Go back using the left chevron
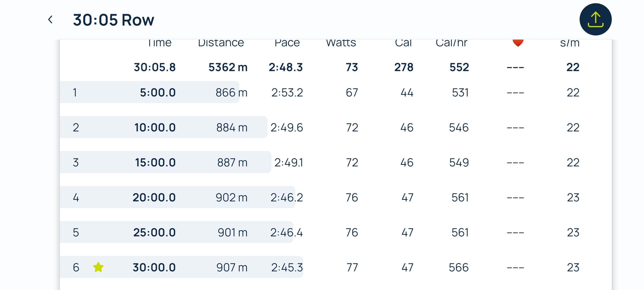Image resolution: width=644 pixels, height=290 pixels. point(50,20)
